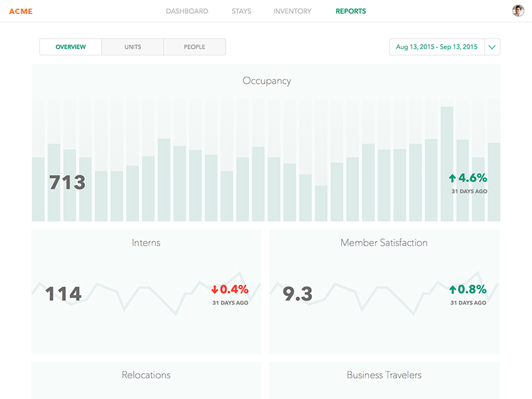Go to the Dashboard page

click(x=187, y=11)
